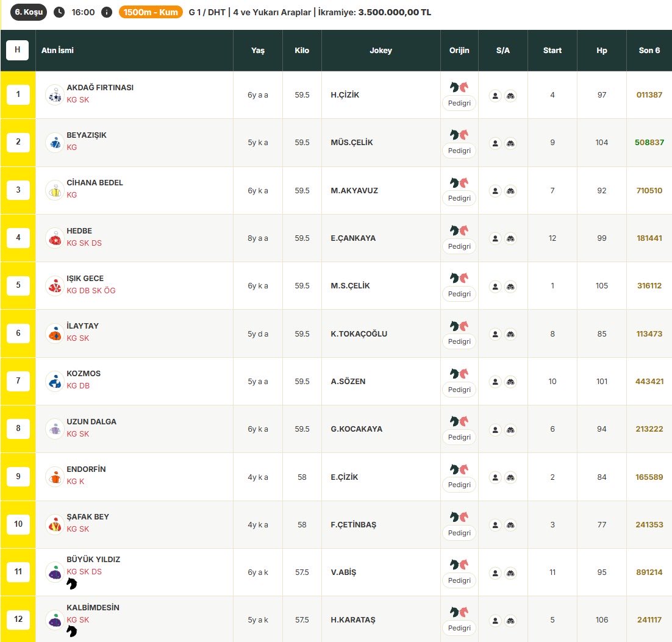Open jockey silks icon for ENDORFİN
Screen dimensions: 672x642
(x=55, y=477)
